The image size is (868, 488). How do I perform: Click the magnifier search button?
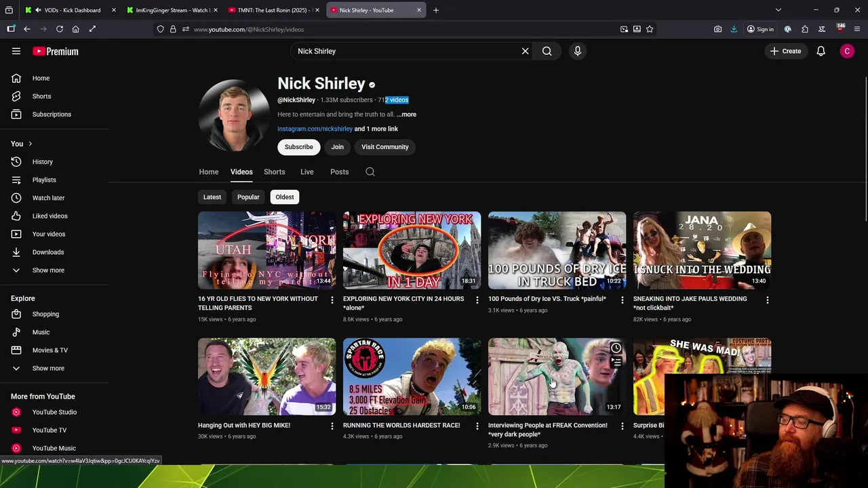(x=547, y=51)
